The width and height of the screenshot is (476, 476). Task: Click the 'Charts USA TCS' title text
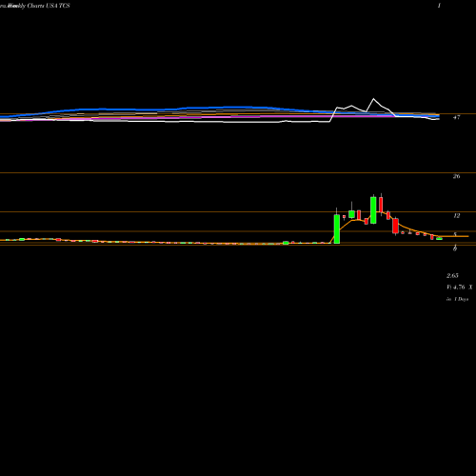(x=49, y=6)
